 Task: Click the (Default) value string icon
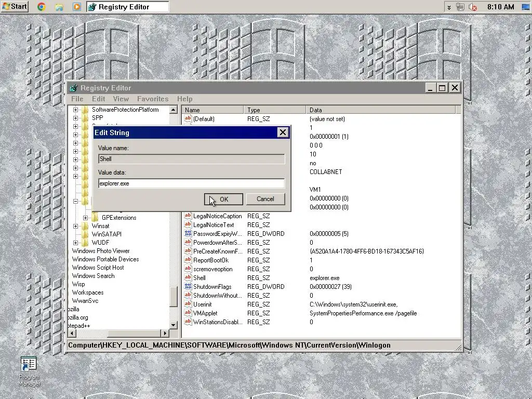click(x=188, y=118)
